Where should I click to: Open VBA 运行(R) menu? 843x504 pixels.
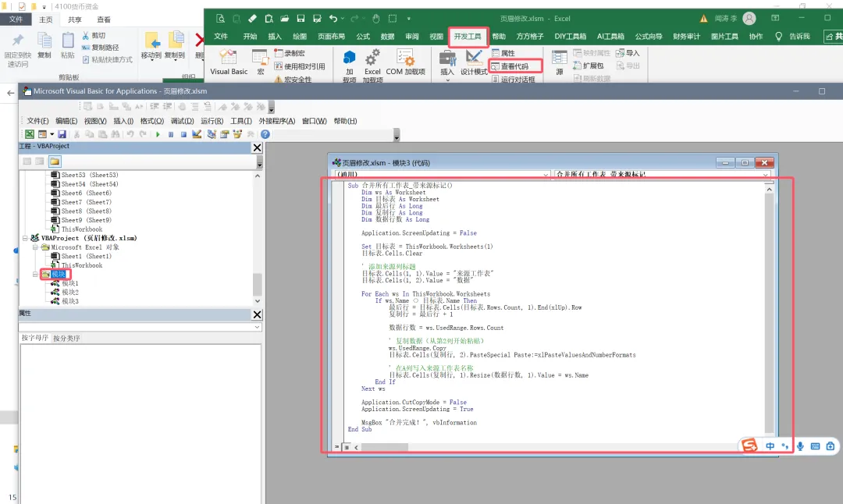(x=212, y=121)
